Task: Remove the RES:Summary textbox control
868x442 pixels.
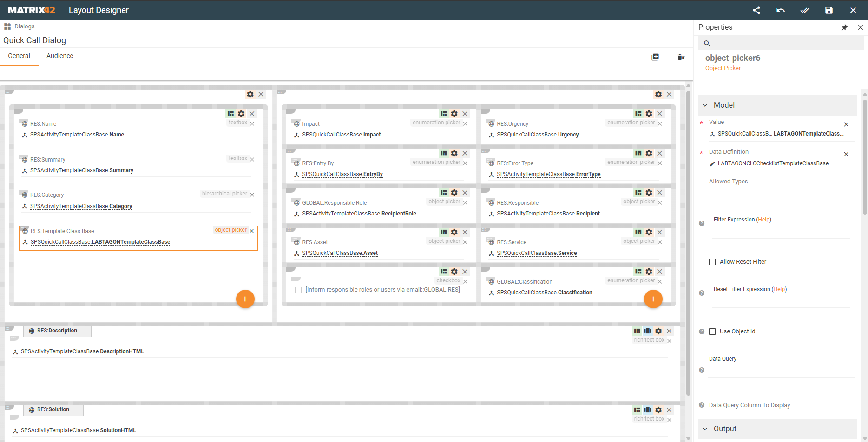Action: tap(252, 159)
